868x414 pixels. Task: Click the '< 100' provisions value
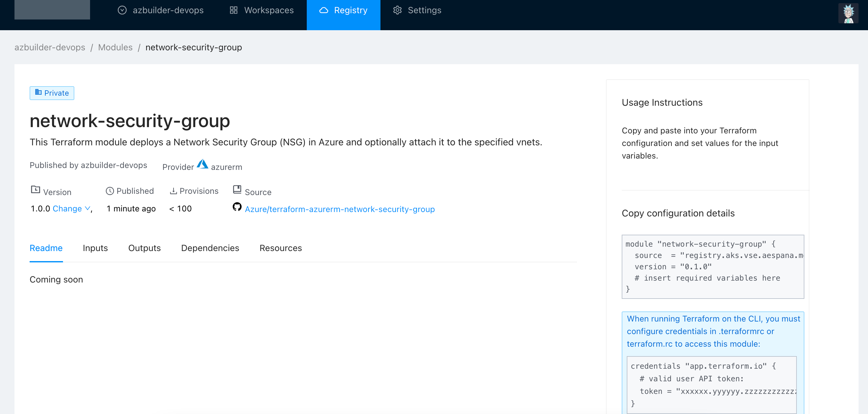coord(180,209)
